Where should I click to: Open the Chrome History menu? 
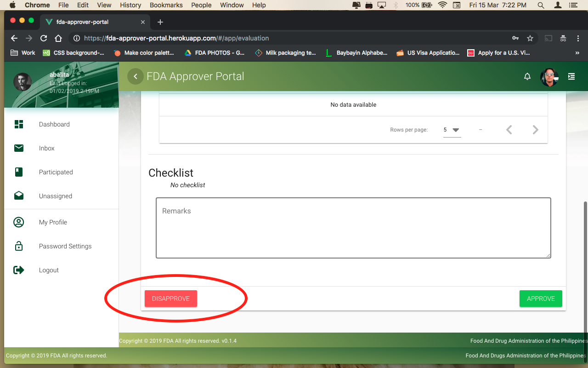click(130, 5)
